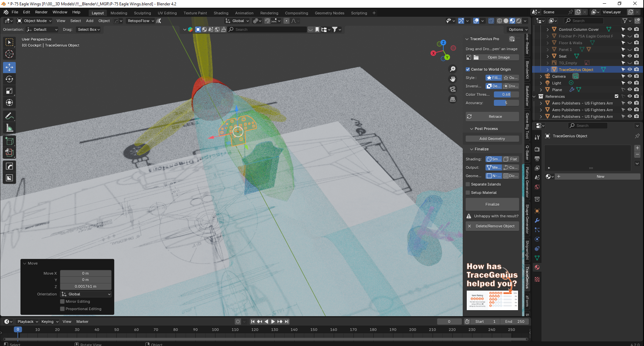Adjust the Accuracy slider

(x=506, y=103)
